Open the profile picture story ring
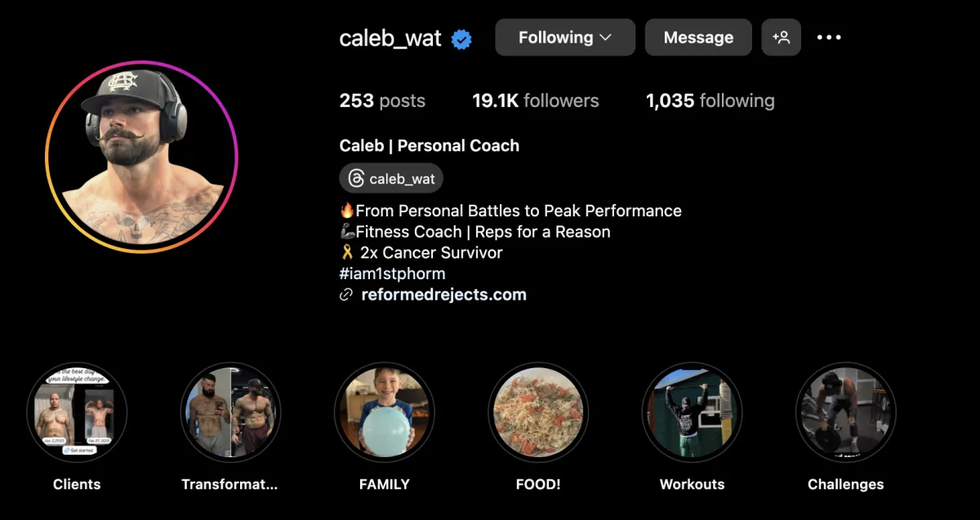 141,157
